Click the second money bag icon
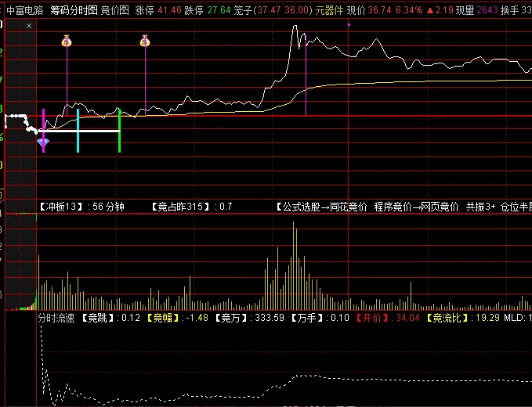532x407 pixels. 145,41
